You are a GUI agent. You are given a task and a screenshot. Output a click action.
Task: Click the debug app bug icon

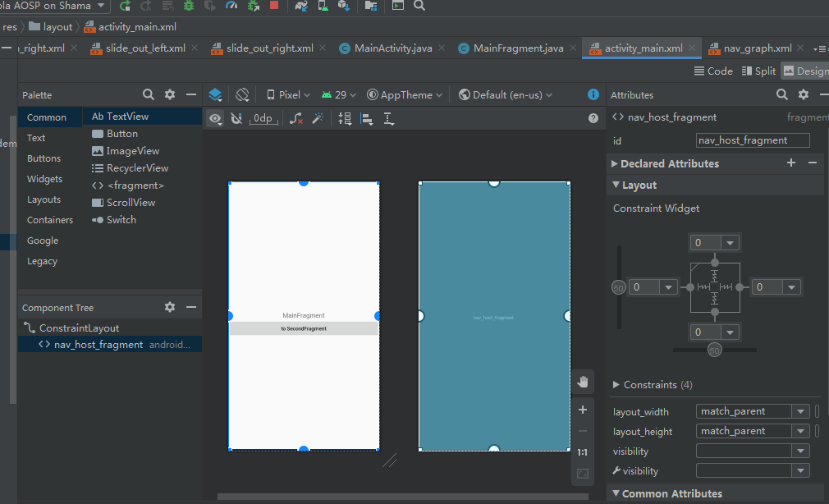click(189, 6)
